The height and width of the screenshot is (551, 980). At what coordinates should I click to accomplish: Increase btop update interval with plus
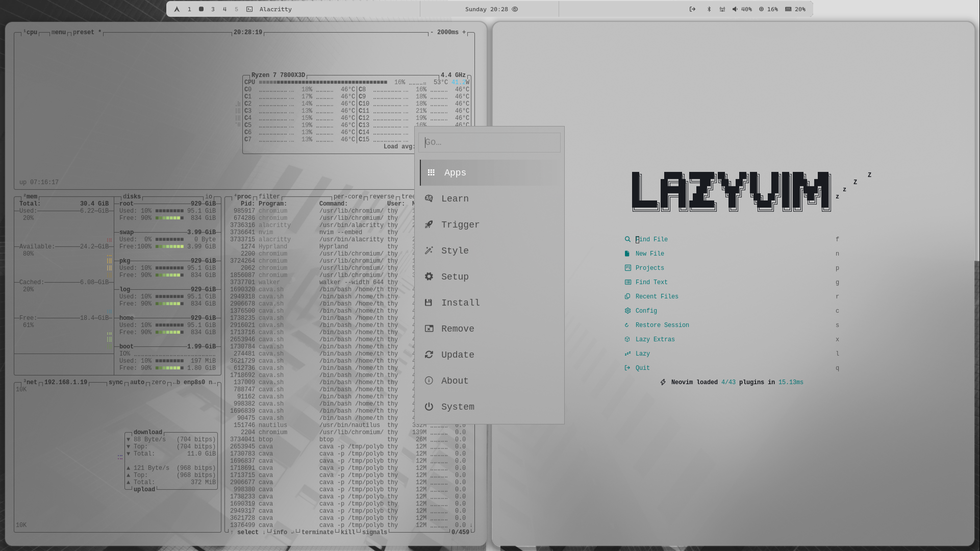coord(464,32)
